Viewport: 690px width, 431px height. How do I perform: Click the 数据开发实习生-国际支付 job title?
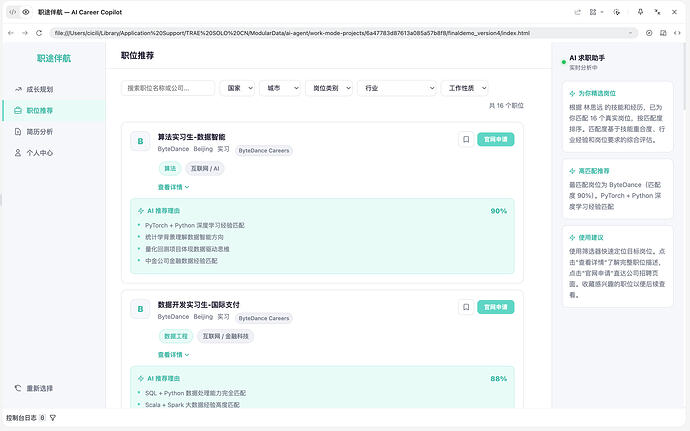pyautogui.click(x=198, y=305)
